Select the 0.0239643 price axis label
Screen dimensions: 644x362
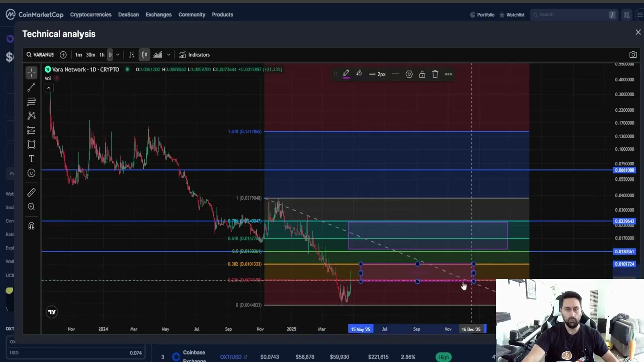(x=625, y=221)
